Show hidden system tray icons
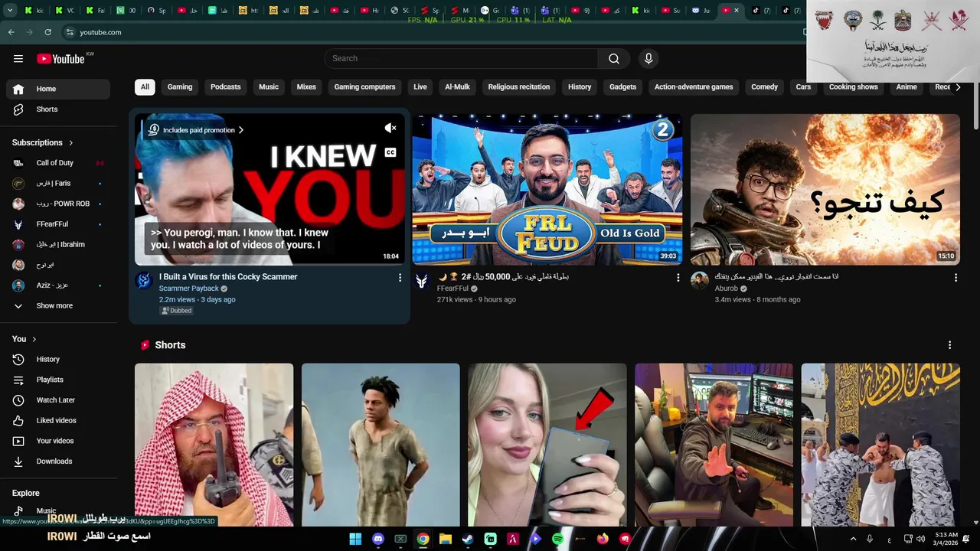This screenshot has width=980, height=551. pyautogui.click(x=854, y=539)
